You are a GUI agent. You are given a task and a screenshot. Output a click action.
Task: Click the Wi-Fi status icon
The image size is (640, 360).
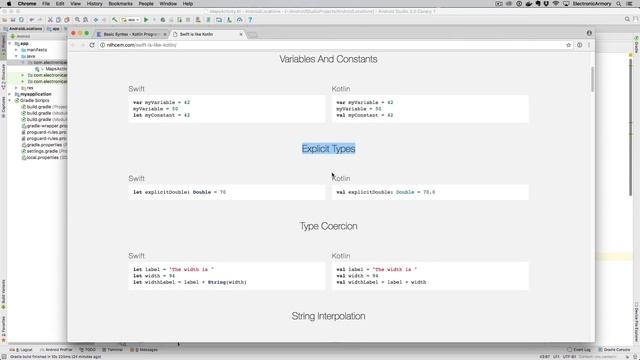tap(556, 4)
